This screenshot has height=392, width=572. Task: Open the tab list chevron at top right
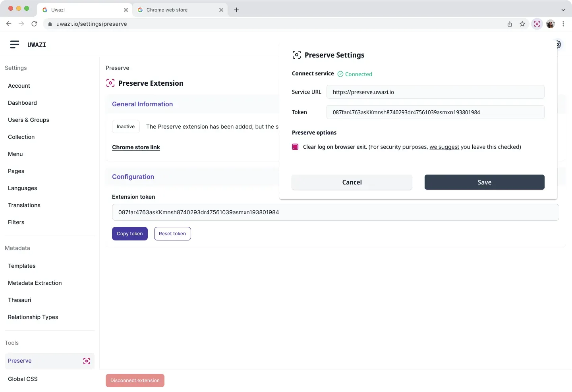coord(562,10)
